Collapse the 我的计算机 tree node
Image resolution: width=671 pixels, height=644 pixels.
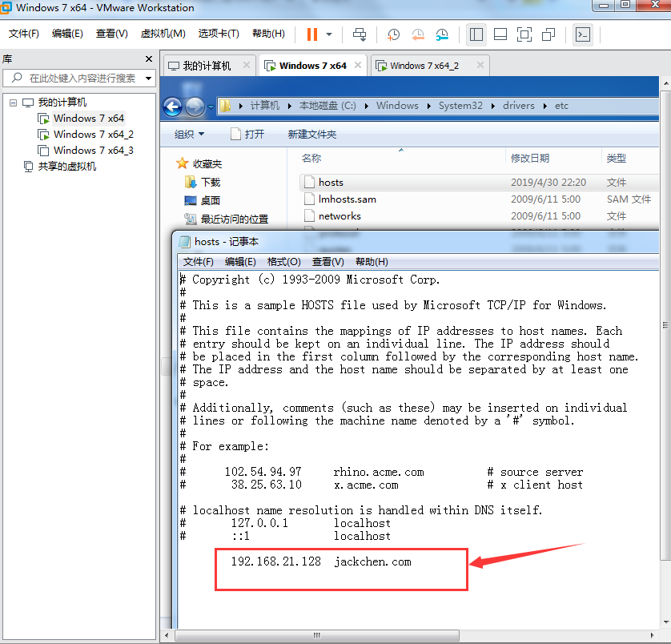coord(14,103)
